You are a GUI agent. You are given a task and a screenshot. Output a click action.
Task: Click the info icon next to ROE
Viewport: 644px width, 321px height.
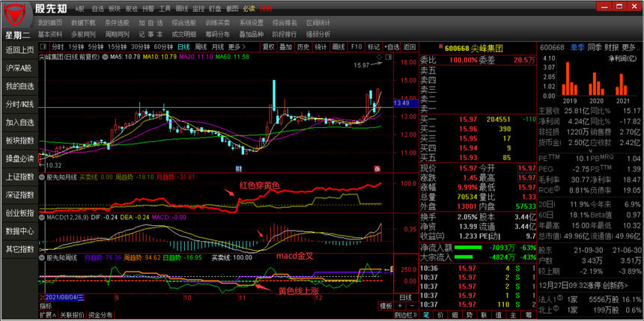(x=557, y=189)
